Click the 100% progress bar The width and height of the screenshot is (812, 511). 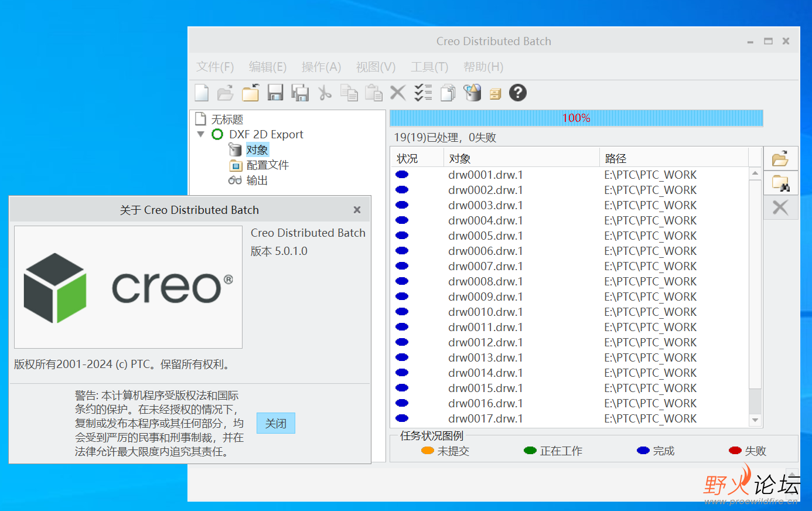coord(576,118)
